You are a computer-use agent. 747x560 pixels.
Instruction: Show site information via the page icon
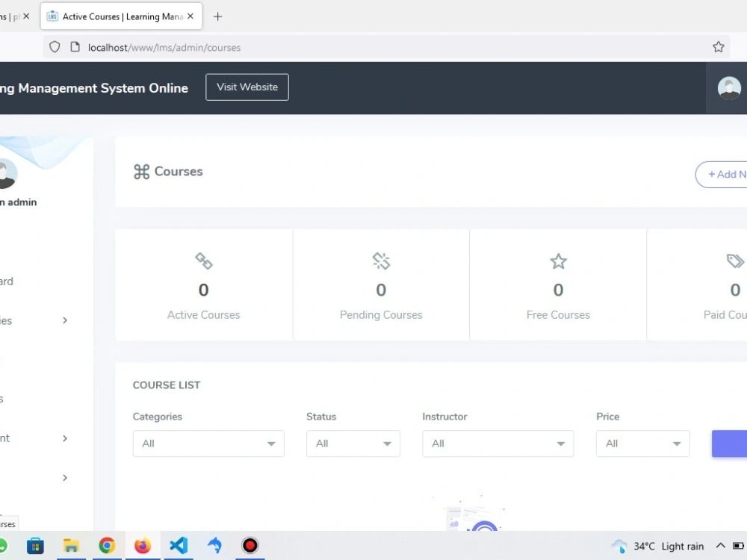(x=75, y=47)
